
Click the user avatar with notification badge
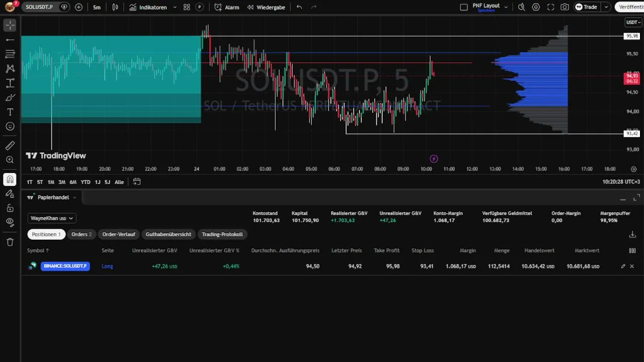tap(10, 7)
